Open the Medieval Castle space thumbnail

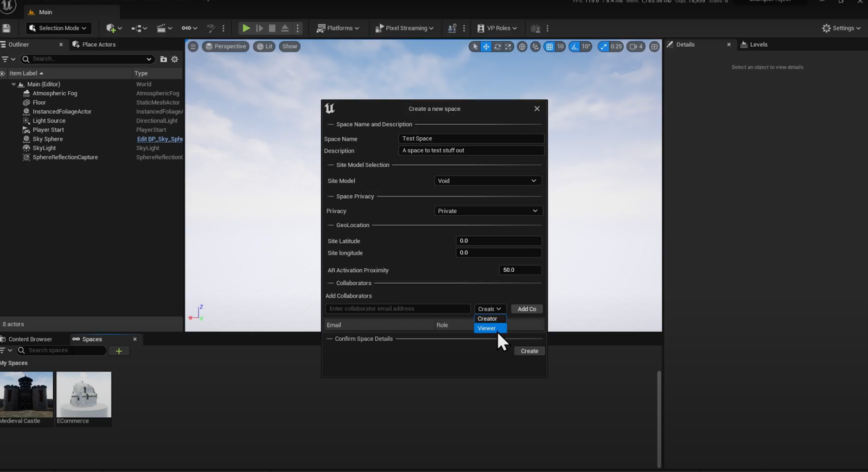[27, 394]
